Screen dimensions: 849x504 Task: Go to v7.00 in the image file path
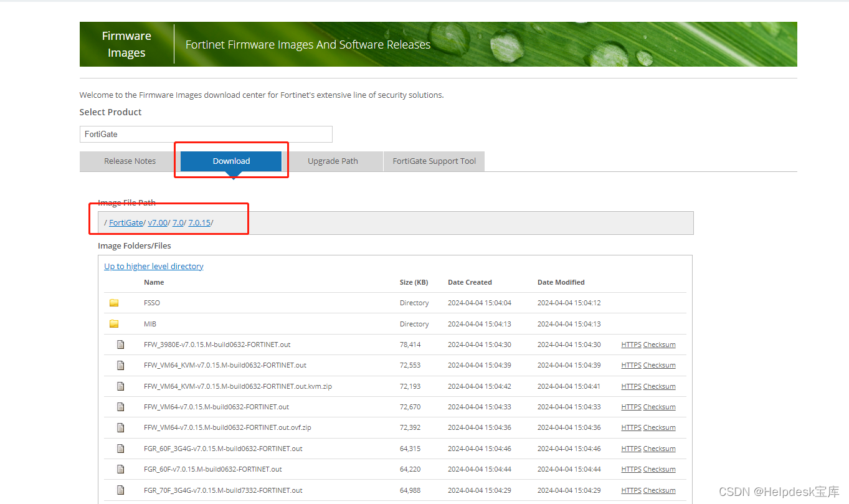[158, 222]
